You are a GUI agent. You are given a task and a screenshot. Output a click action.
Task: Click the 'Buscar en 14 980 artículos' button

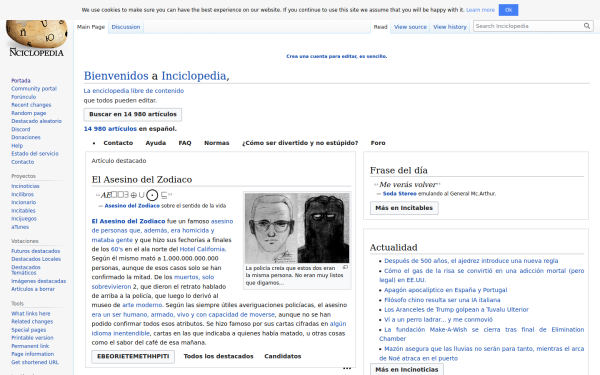tap(133, 114)
